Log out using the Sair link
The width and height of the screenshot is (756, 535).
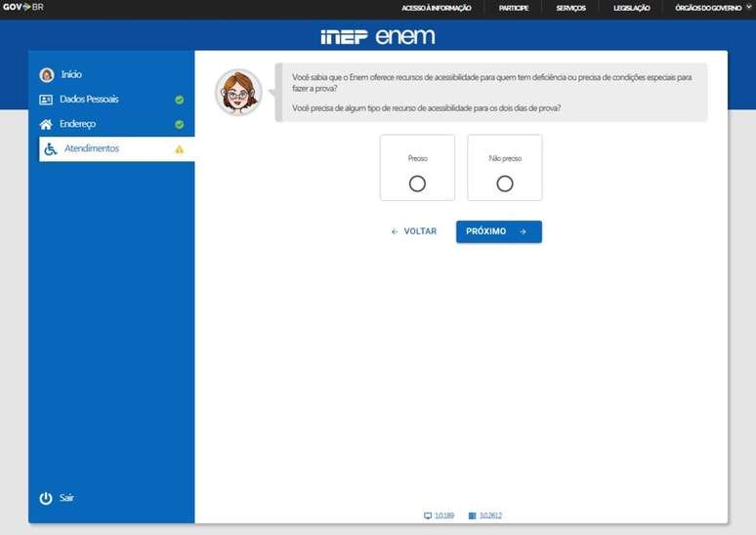coord(66,497)
